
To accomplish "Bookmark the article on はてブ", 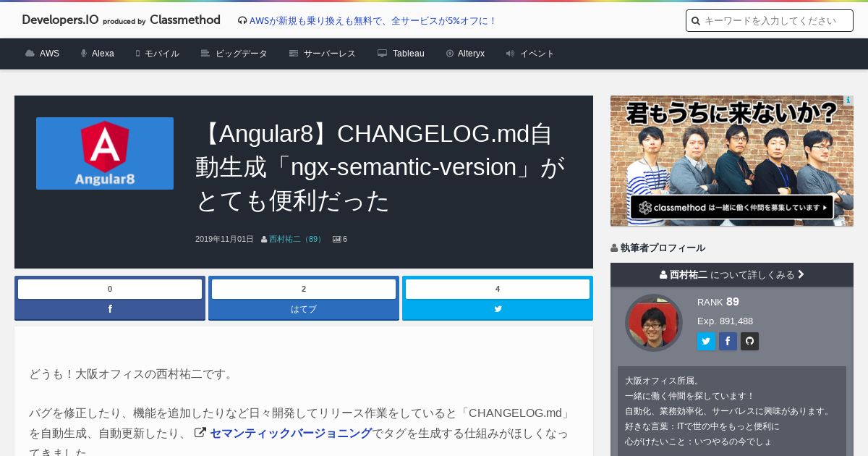I will [x=304, y=309].
